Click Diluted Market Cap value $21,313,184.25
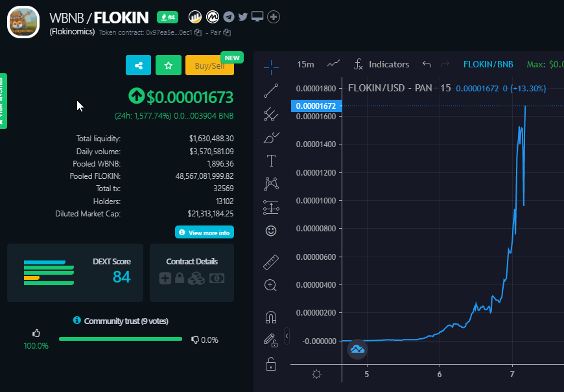564x392 pixels. pyautogui.click(x=211, y=214)
